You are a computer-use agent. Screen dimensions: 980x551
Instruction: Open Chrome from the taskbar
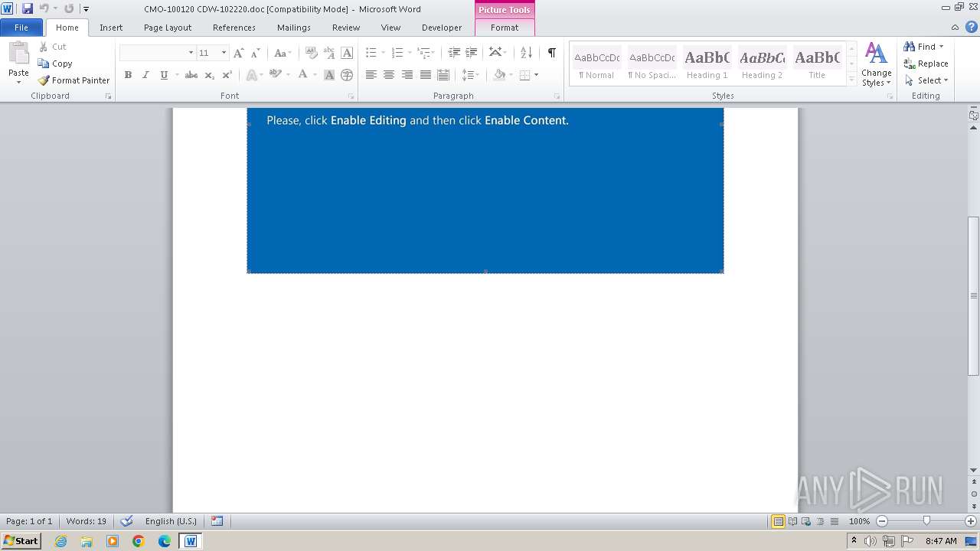click(x=139, y=541)
